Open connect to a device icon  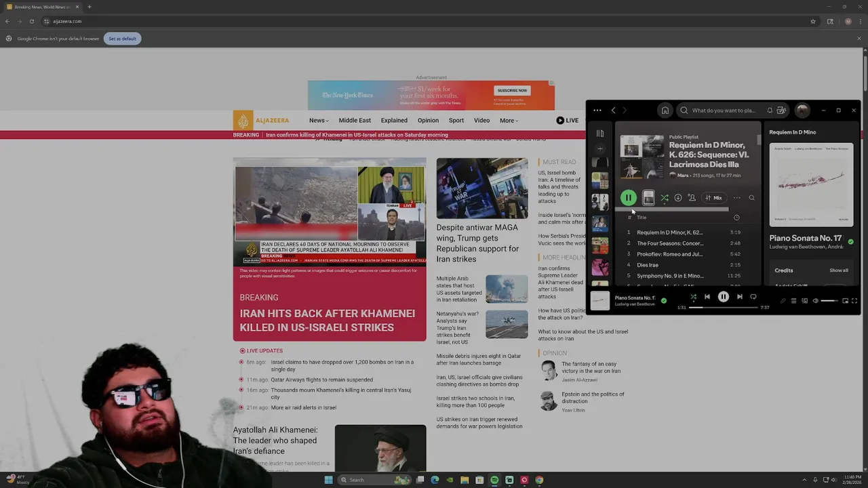click(805, 301)
